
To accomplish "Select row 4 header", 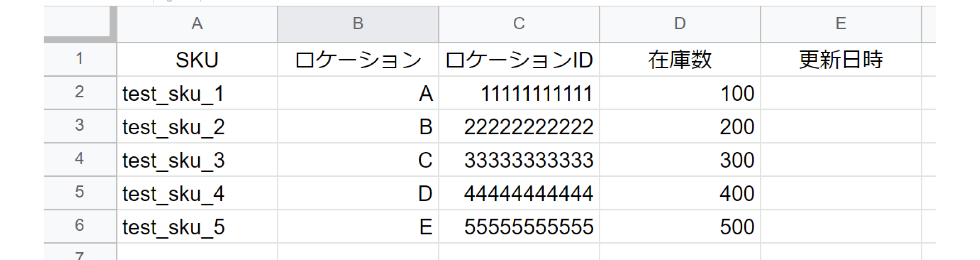I will coord(80,159).
